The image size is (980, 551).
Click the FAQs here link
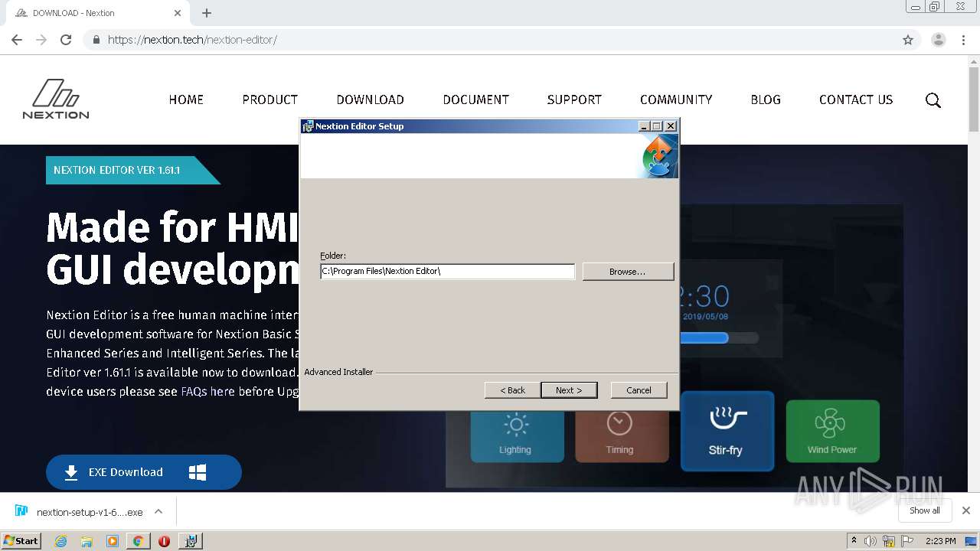point(207,391)
